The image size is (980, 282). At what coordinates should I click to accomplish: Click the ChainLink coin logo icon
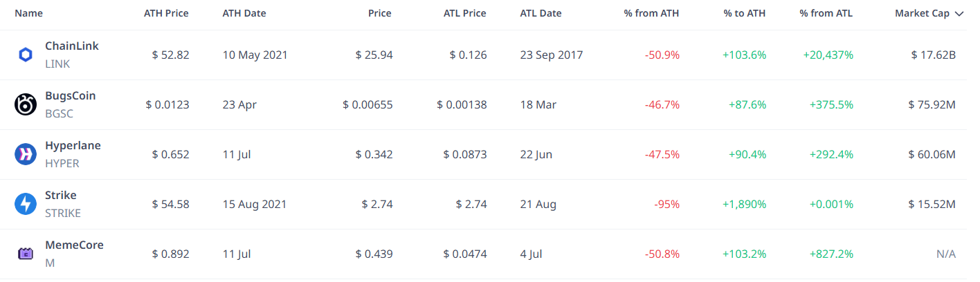coord(25,55)
